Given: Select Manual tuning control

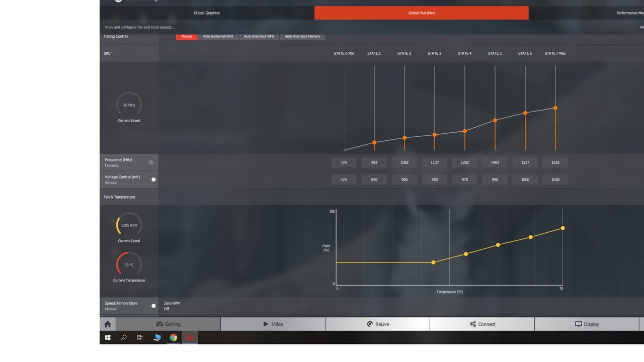Looking at the screenshot, I should click(187, 37).
